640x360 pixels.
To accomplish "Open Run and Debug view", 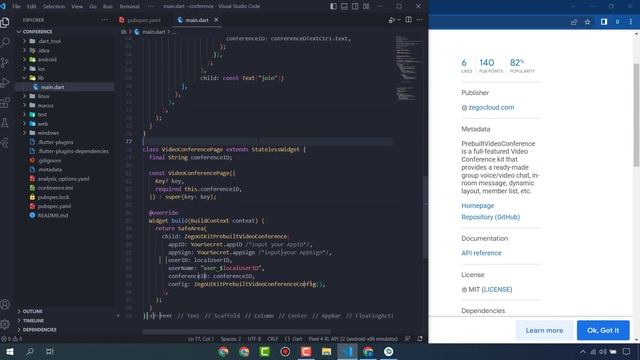I will point(5,82).
